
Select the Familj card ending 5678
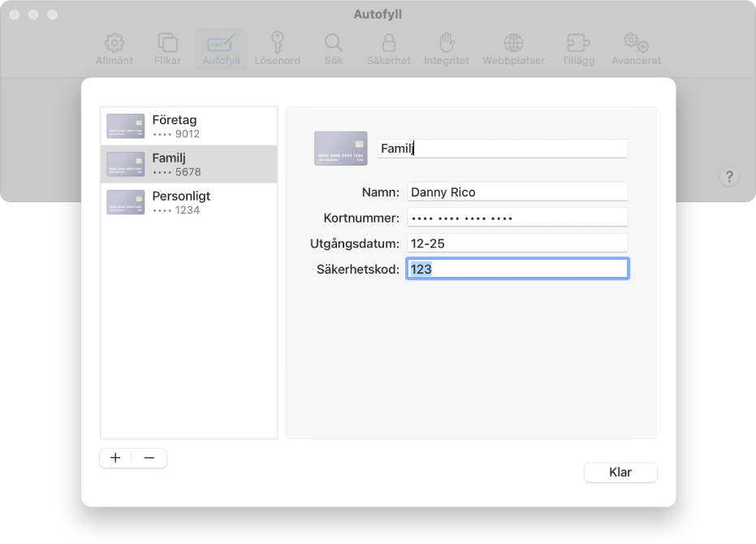(x=189, y=165)
